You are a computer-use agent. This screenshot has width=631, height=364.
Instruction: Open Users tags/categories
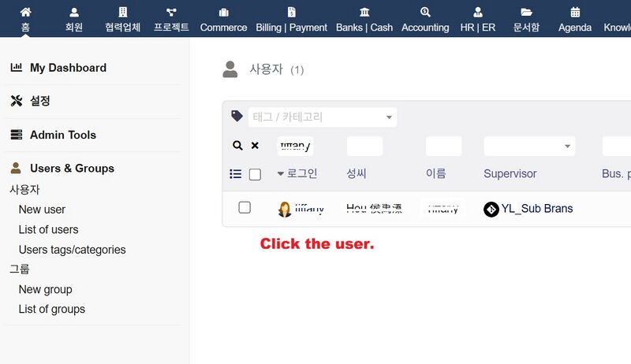coord(72,250)
